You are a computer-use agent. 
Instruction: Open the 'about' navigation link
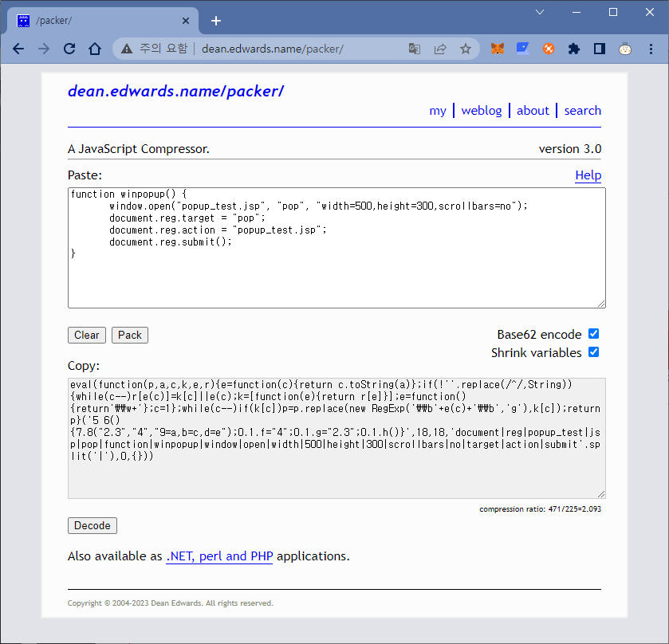[x=533, y=111]
